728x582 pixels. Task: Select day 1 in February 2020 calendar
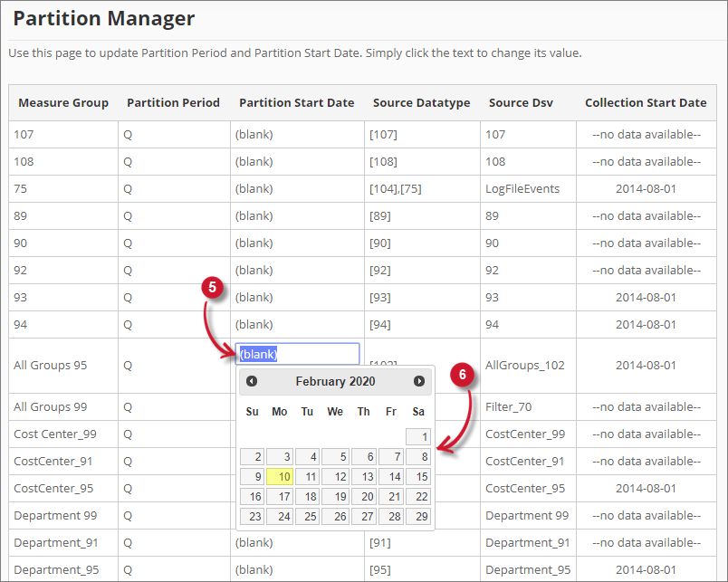418,437
